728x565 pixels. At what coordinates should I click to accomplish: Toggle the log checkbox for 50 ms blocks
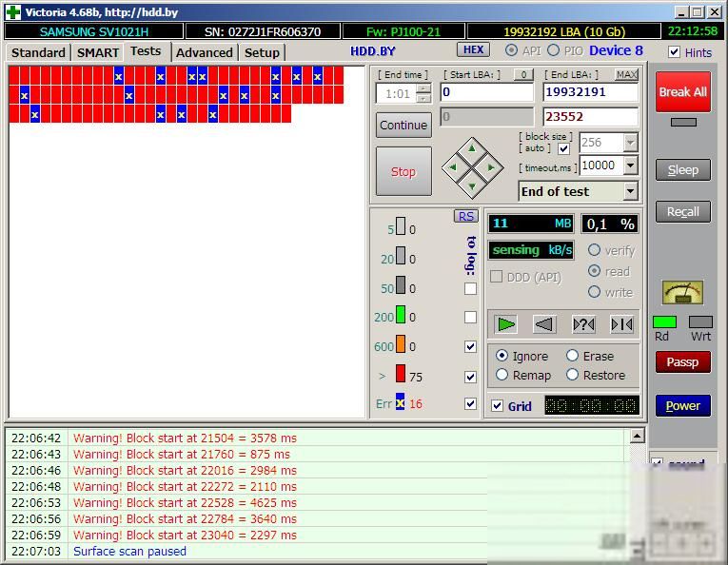click(470, 288)
